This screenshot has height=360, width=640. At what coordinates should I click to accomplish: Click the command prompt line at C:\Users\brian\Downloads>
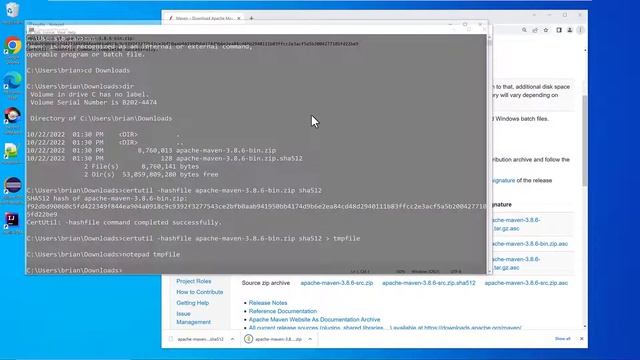[74, 270]
